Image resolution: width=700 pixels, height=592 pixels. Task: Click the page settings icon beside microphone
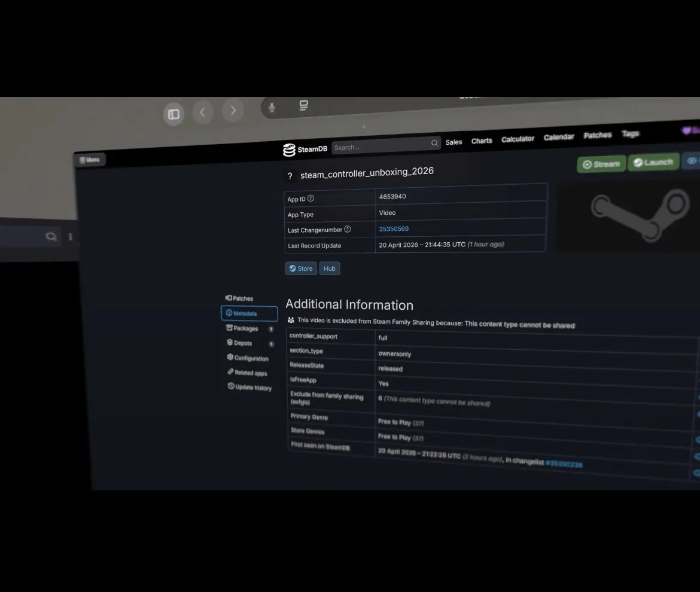(x=303, y=105)
